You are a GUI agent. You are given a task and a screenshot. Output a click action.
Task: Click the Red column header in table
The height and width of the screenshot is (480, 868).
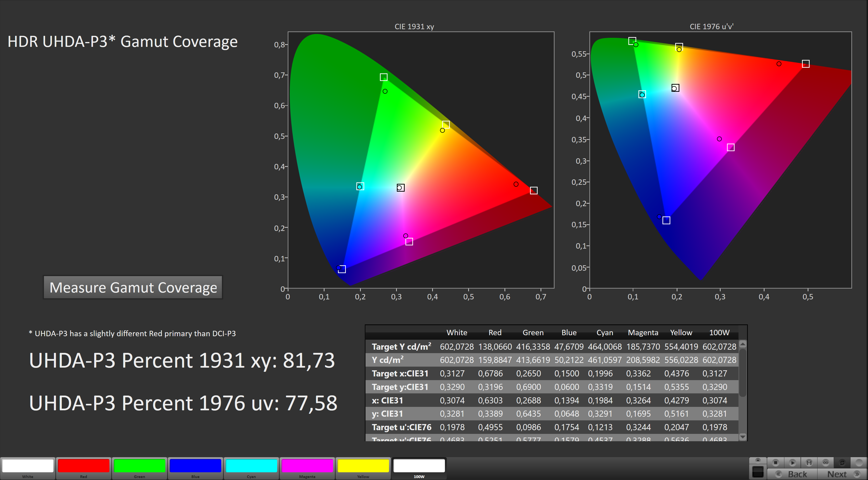click(x=495, y=332)
